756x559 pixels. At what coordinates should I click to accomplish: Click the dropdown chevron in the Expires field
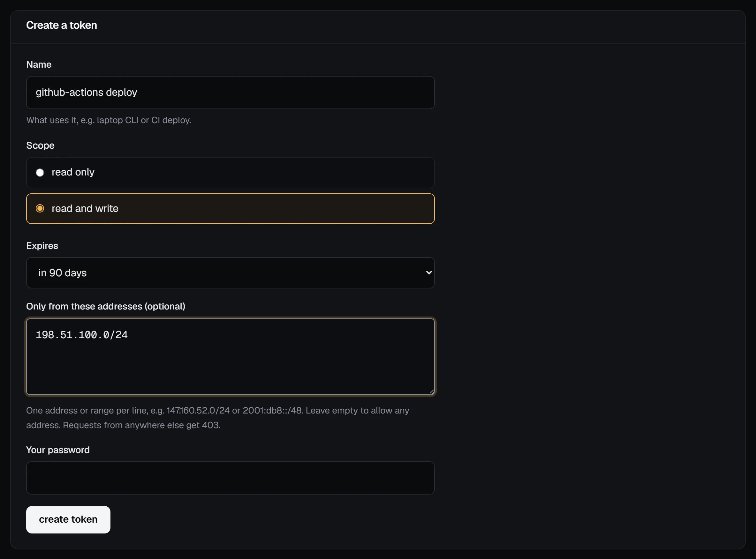[429, 273]
